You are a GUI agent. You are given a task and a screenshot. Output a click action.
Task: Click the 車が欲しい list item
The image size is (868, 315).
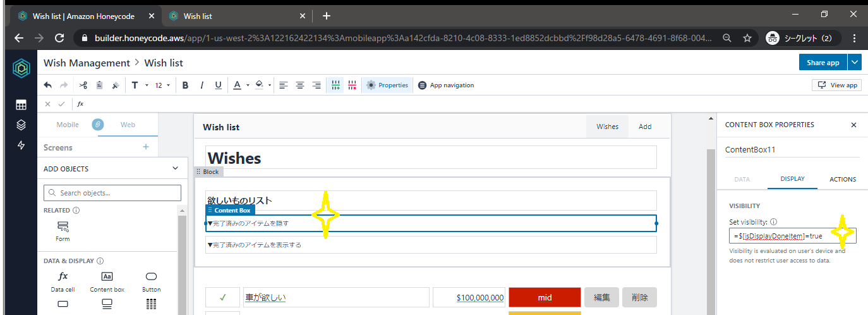coord(336,297)
